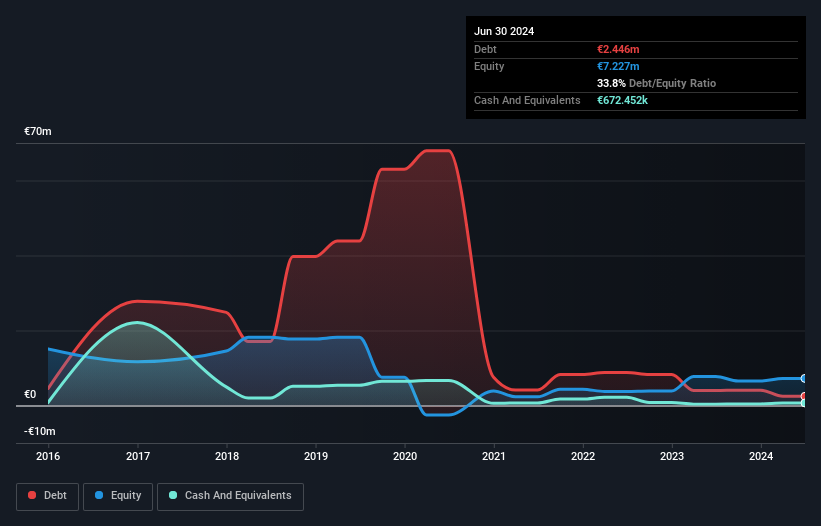
Task: Toggle the Equity series legend button
Action: click(118, 496)
